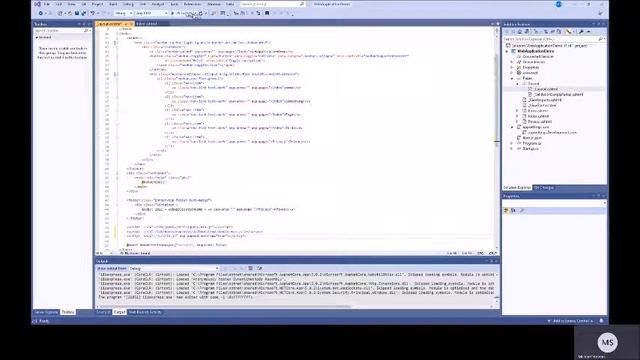Click the Save All icon in toolbar
This screenshot has height=360, width=640.
coord(84,13)
